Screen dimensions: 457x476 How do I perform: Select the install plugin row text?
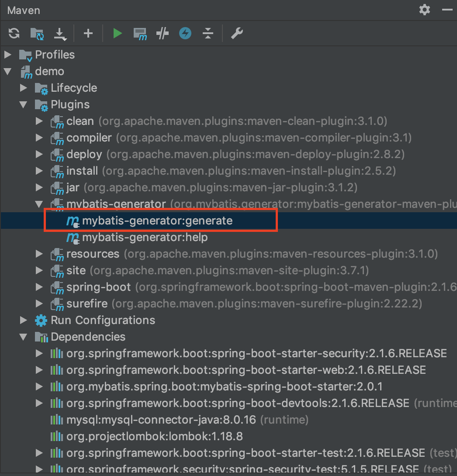tap(231, 171)
